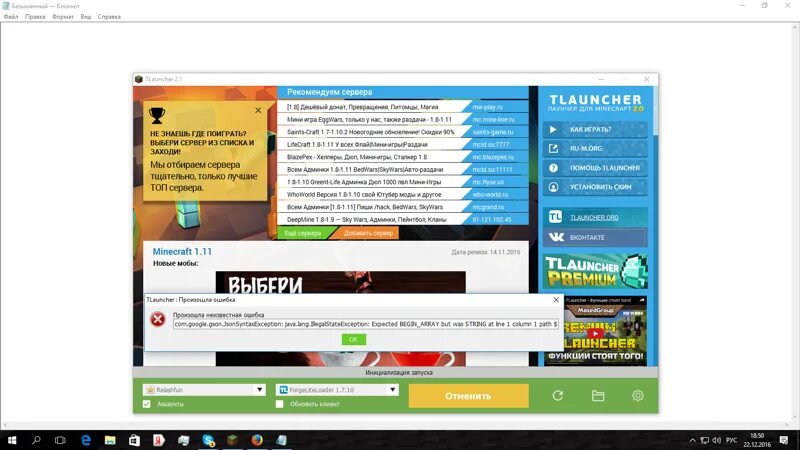
Task: Select the mw-play.ru server row
Action: tap(403, 107)
